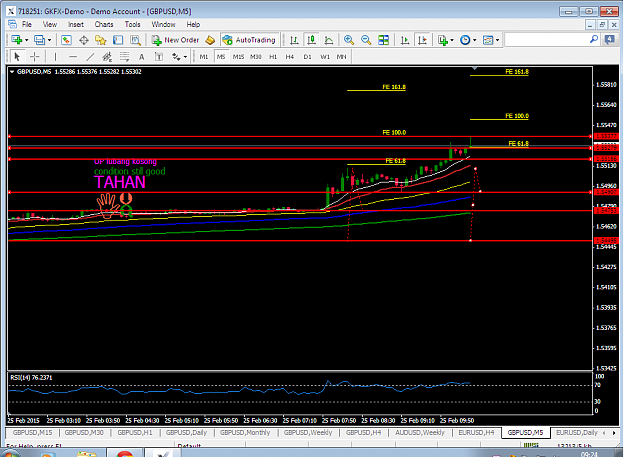This screenshot has width=625, height=457.
Task: Open the Tools menu
Action: pyautogui.click(x=132, y=24)
